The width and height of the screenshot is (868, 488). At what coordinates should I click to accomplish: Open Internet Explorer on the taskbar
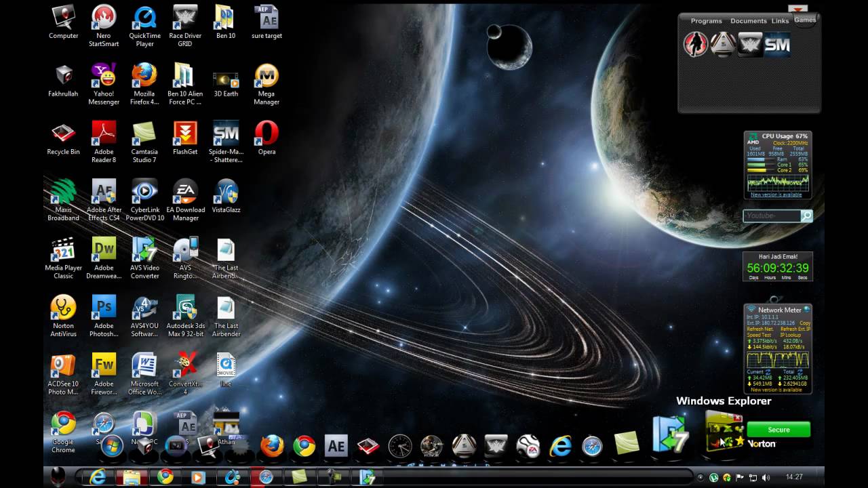98,477
